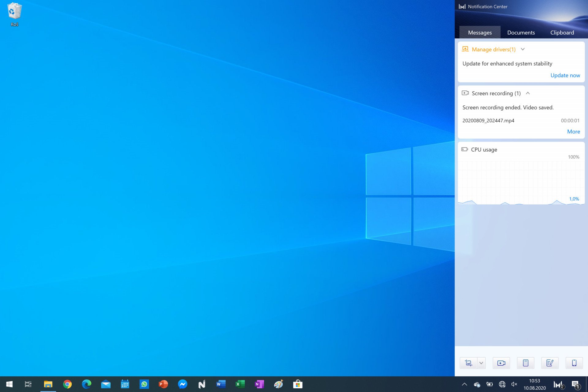This screenshot has height=392, width=588.
Task: Click the network globe tray icon
Action: [x=502, y=384]
